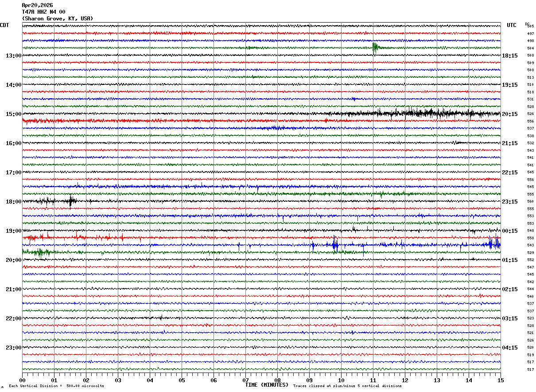Select the 21:00 CDT time label
This screenshot has width=536, height=392.
[14, 289]
